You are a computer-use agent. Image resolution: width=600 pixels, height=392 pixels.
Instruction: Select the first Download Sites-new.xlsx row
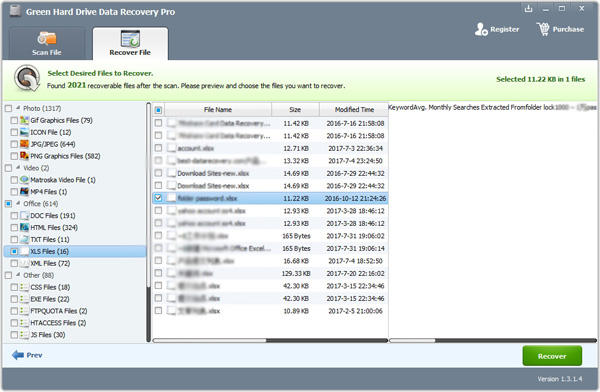coord(270,173)
